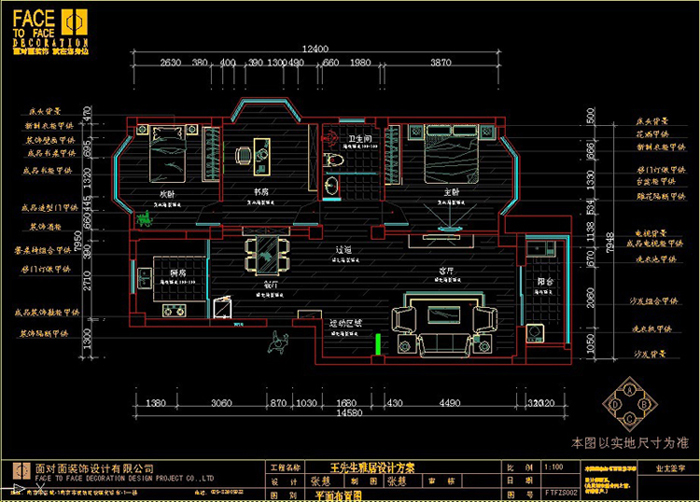Click the study room desk and chair

coord(251,154)
